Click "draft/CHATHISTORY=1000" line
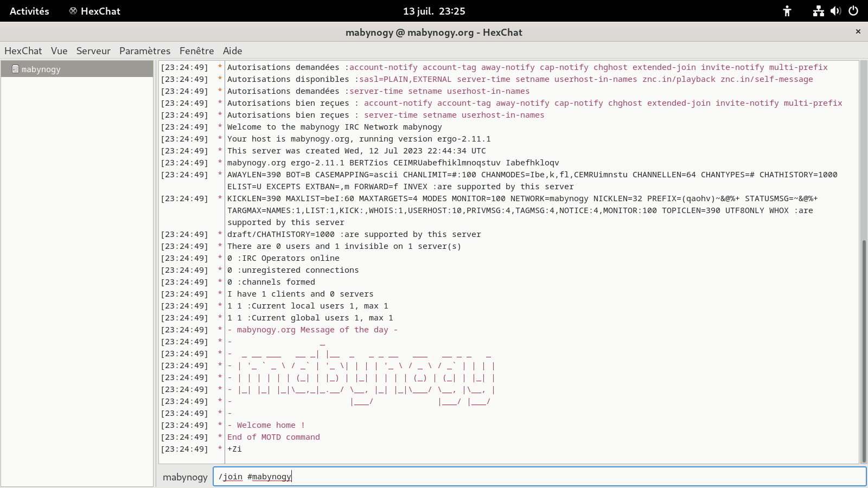868x488 pixels. pos(354,234)
